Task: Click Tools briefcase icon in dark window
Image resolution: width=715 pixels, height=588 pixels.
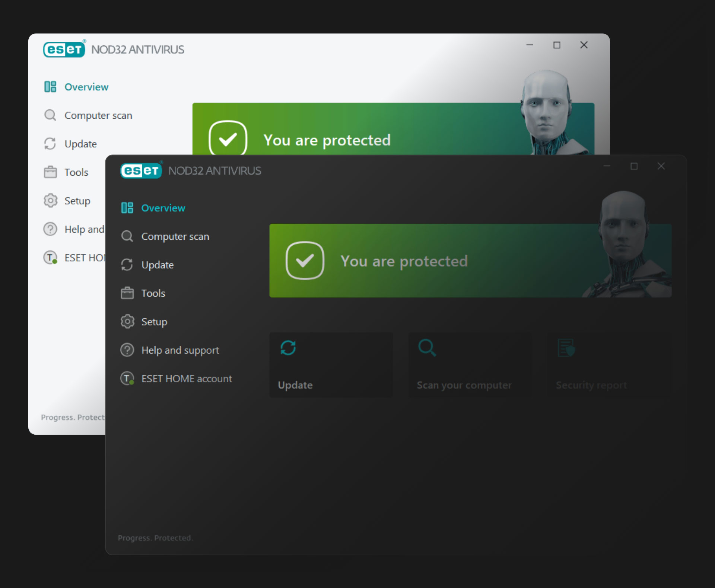Action: (x=127, y=293)
